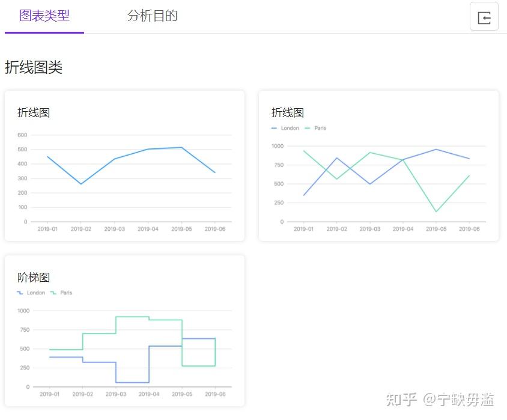Toggle London legend in 折线图 card

click(285, 128)
